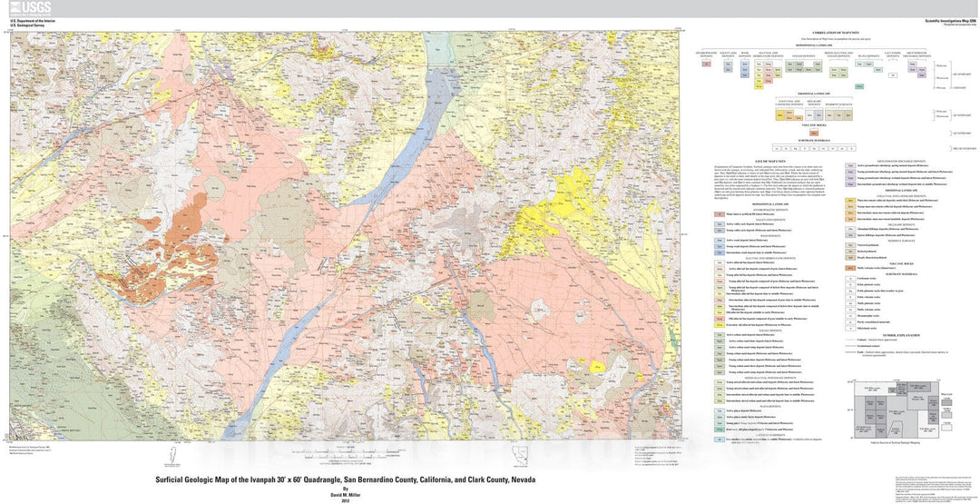Open the index map of geologic mapping sources
This screenshot has width=980, height=504.
(888, 407)
